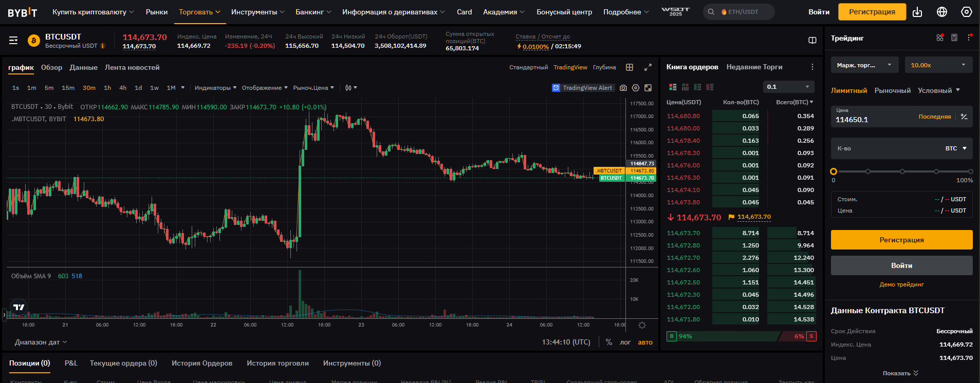This screenshot has height=383, width=980.
Task: Open Купить криптовалюту menu
Action: coord(93,12)
